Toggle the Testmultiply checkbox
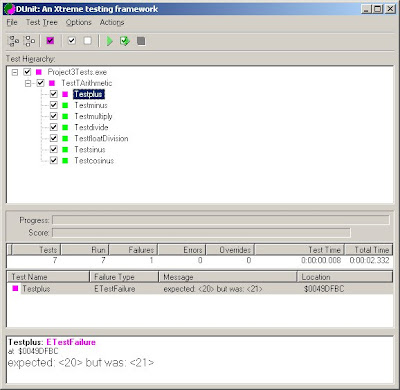 click(x=54, y=116)
